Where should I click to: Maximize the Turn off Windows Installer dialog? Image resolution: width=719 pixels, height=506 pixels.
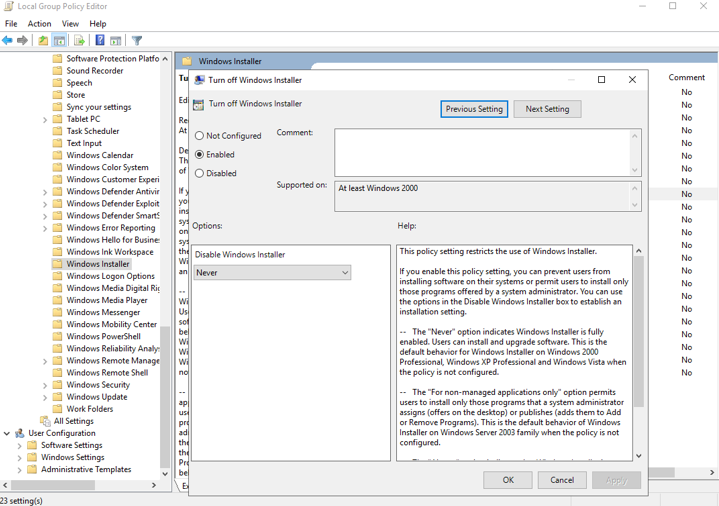601,80
